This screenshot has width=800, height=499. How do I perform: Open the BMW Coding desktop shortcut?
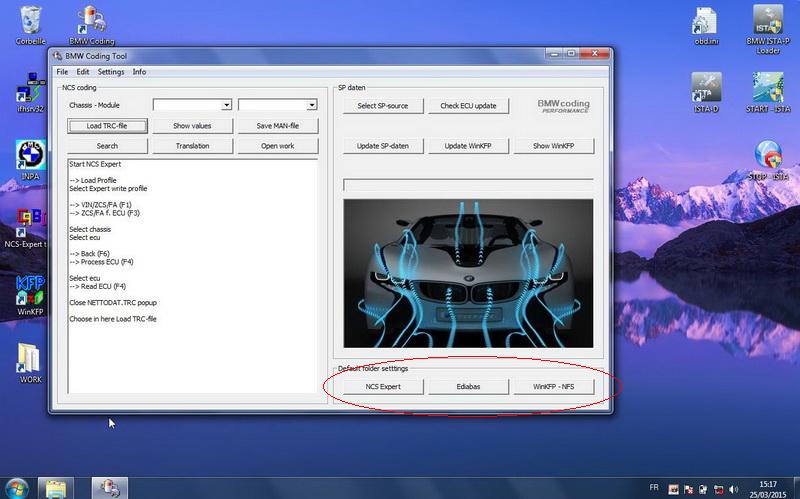pos(92,26)
